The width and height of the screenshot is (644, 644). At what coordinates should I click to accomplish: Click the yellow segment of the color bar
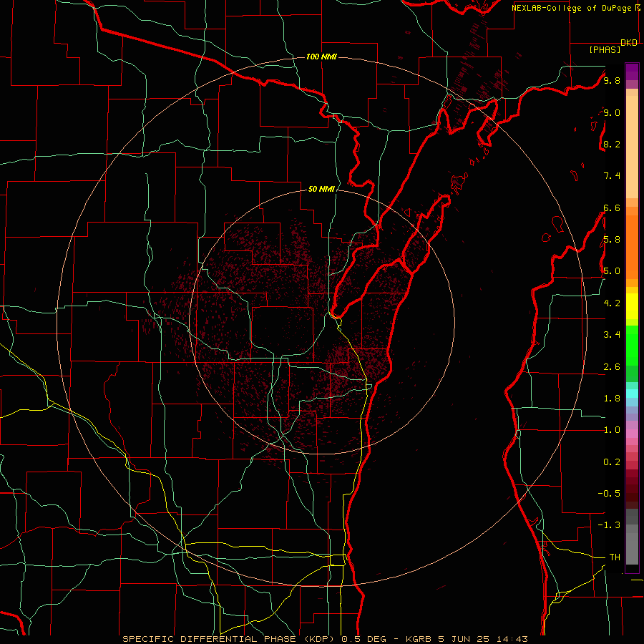tap(632, 306)
